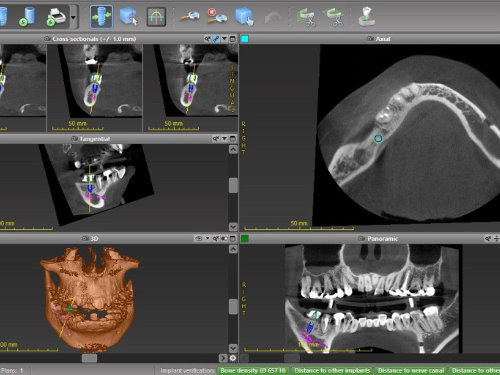Select the blue cube hand tool
Screen dimensions: 500x375
tap(244, 16)
